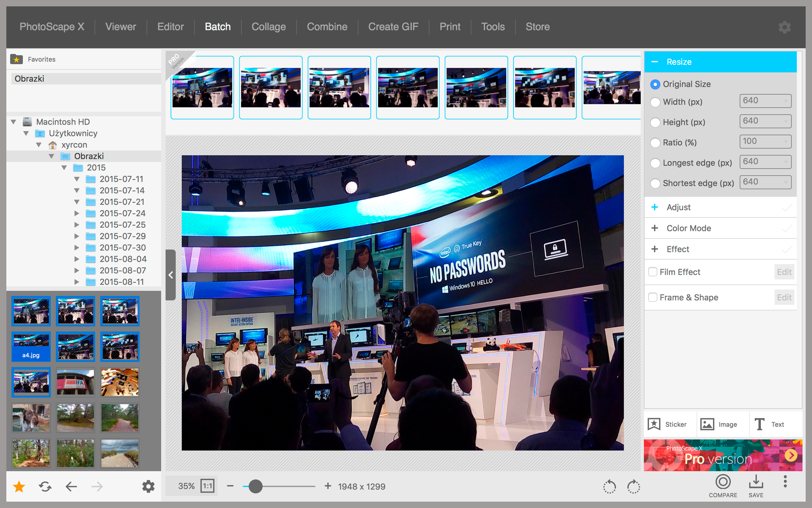The height and width of the screenshot is (508, 812).
Task: Select the IFA building thumbnail
Action: pyautogui.click(x=75, y=382)
